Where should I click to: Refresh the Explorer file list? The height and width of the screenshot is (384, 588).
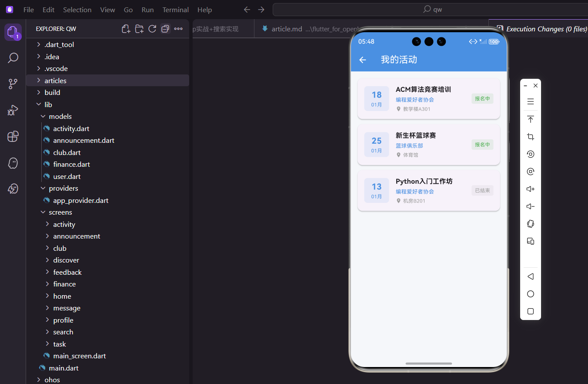point(152,29)
